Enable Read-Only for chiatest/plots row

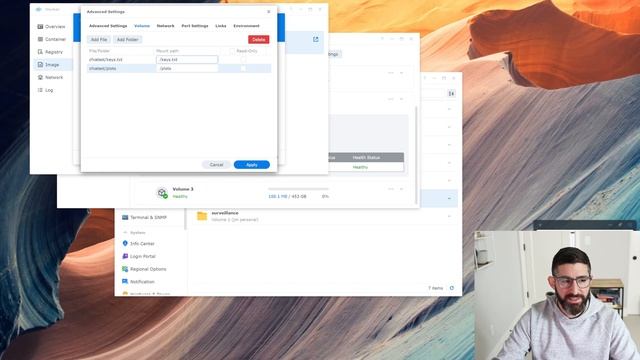[243, 69]
